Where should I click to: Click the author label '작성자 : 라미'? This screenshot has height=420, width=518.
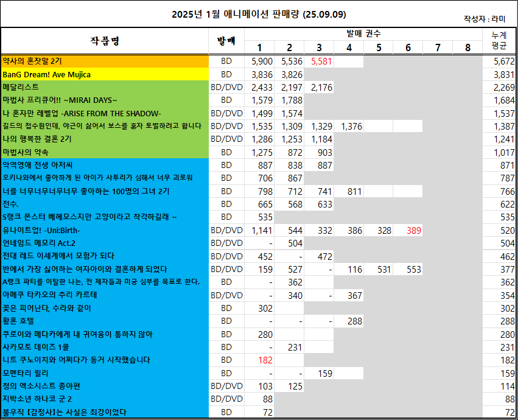[x=485, y=19]
